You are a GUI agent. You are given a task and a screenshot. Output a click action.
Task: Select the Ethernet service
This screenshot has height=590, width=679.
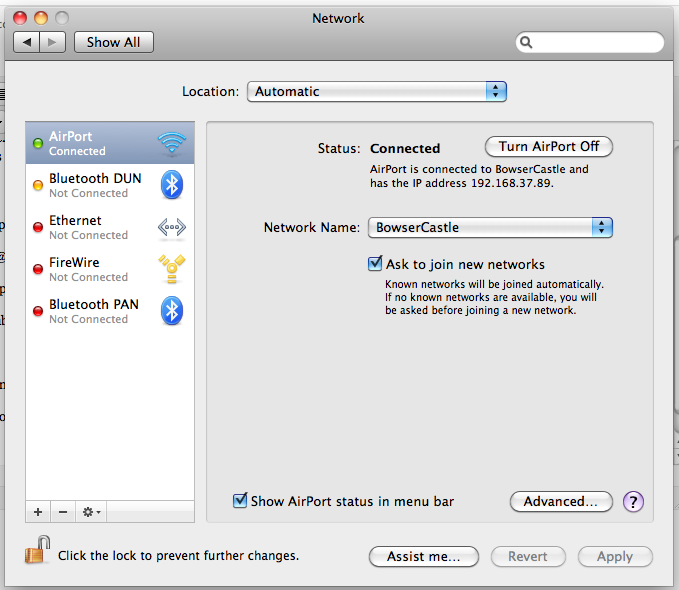click(110, 227)
